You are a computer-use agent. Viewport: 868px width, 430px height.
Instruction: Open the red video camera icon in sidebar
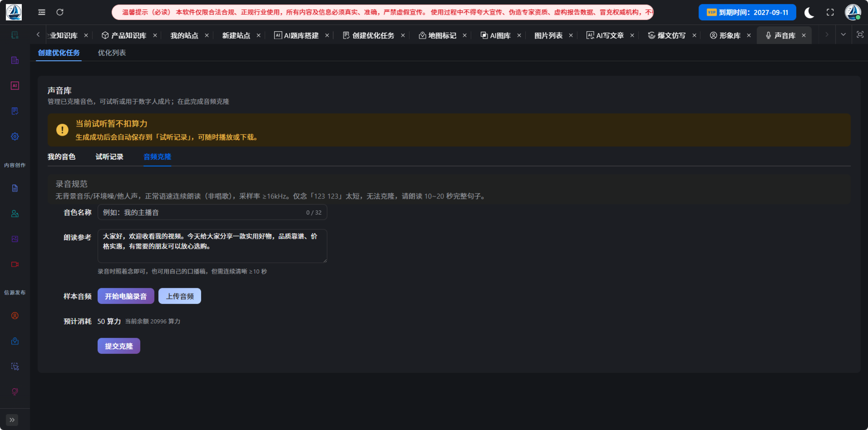(x=15, y=264)
